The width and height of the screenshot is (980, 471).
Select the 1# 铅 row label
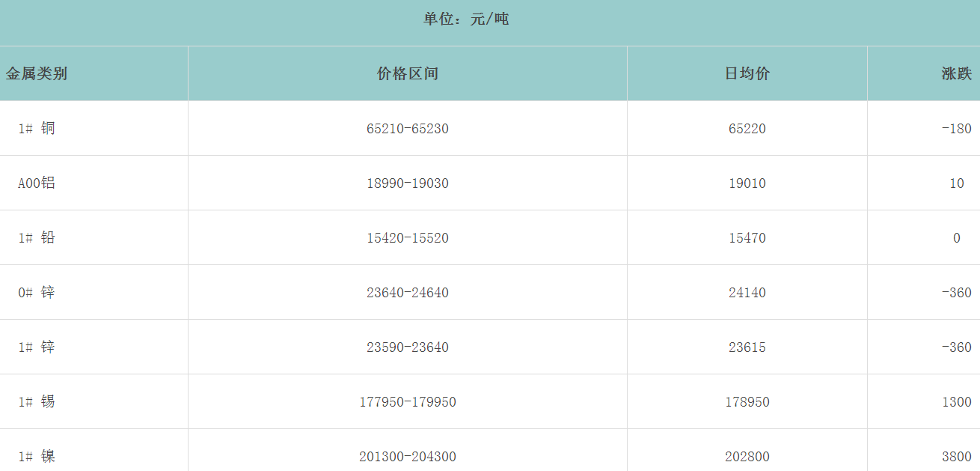[37, 238]
